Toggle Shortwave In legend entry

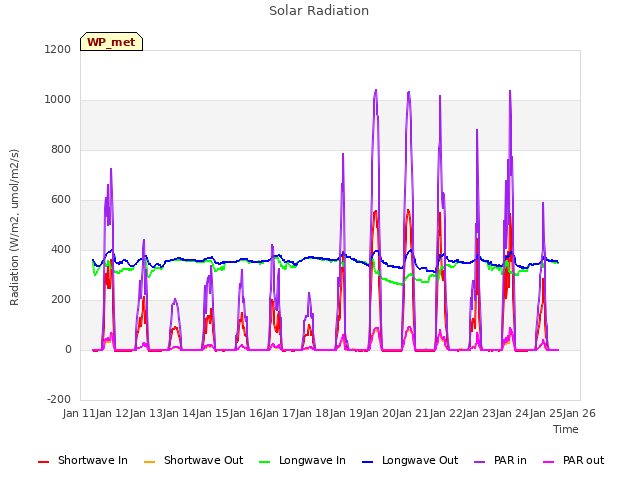click(x=83, y=460)
